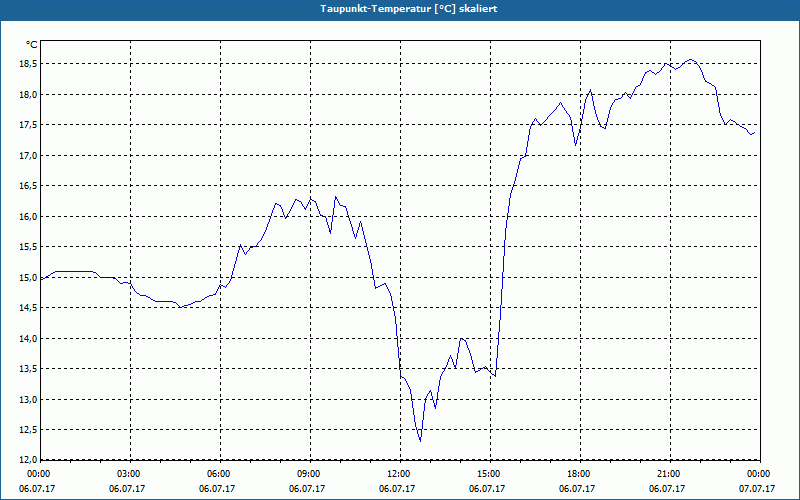
Task: Select the 14,5 y-axis value
Action: coord(28,308)
